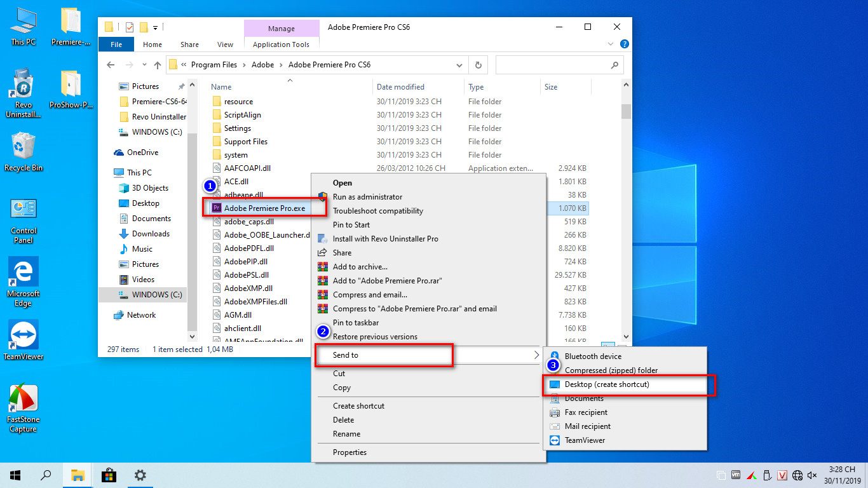Open Microsoft Store from taskbar

point(109,475)
